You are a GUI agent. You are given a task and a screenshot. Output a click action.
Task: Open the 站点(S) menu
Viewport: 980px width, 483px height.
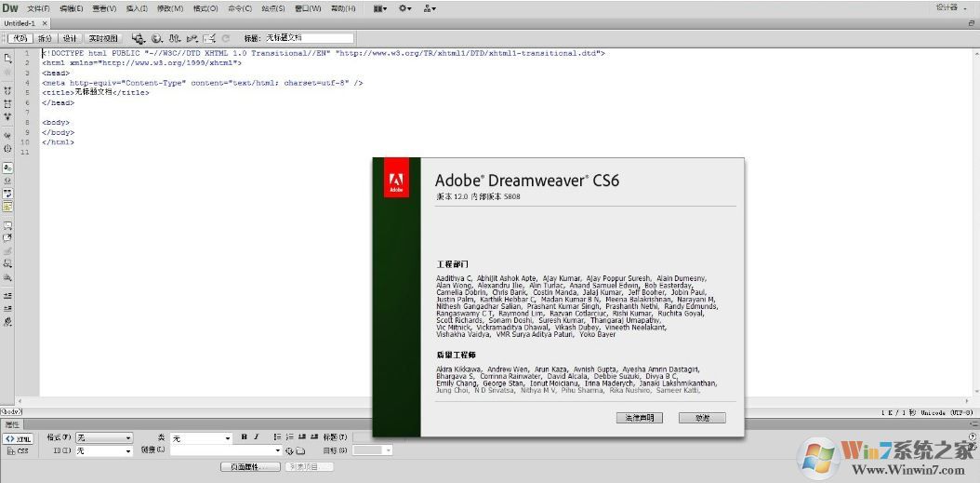coord(273,8)
